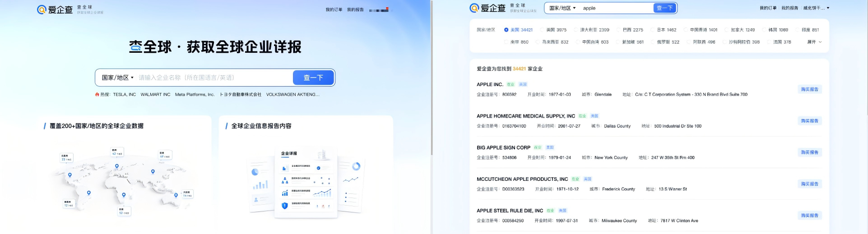Open APPLE HOMECARE MEDICAL SUPPLY, INC result
Viewport: 868px width, 234px height.
pyautogui.click(x=526, y=116)
